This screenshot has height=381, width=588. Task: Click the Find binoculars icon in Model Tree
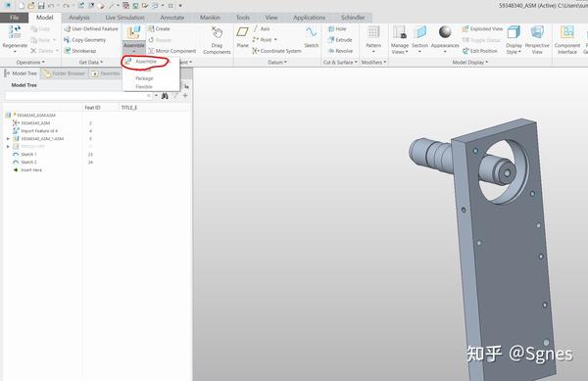click(165, 96)
